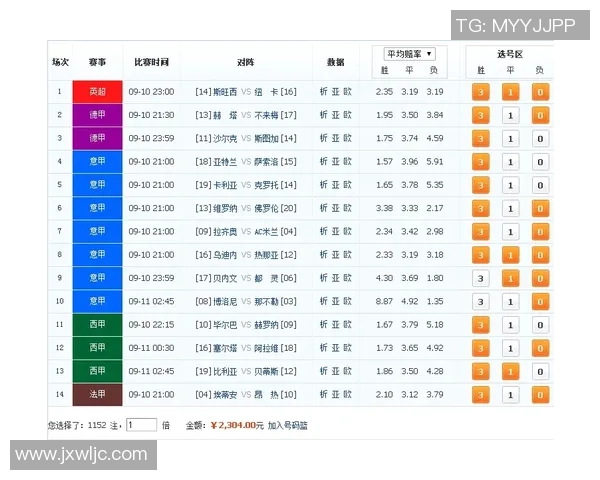
Task: Click home team 沙尔克 in match 3
Action: click(x=225, y=139)
